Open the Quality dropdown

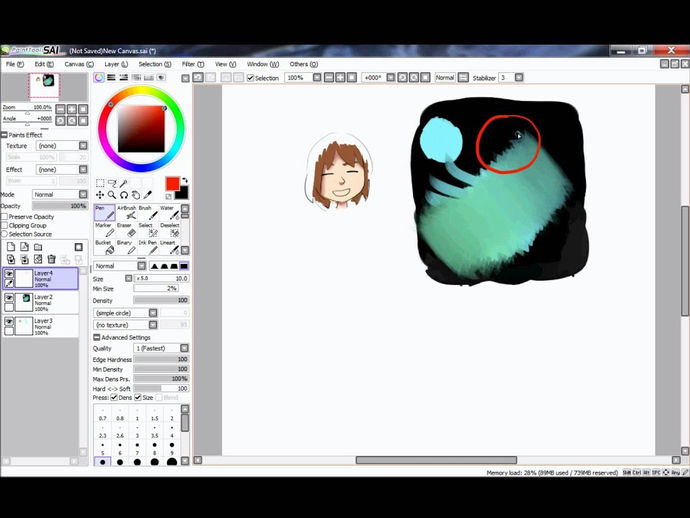184,348
